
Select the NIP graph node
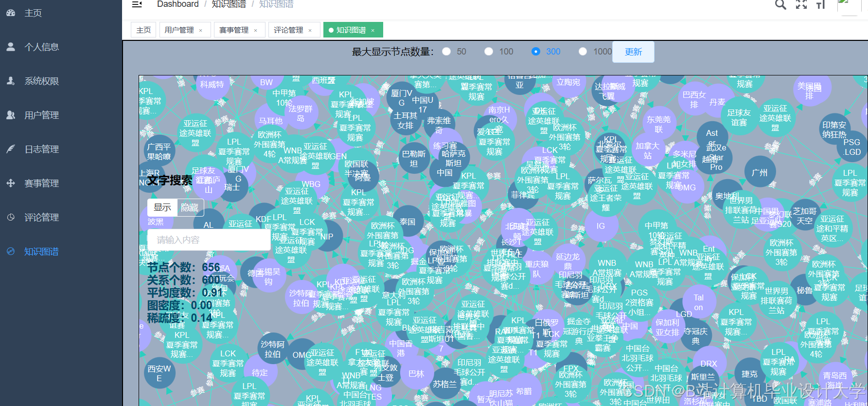pos(327,237)
